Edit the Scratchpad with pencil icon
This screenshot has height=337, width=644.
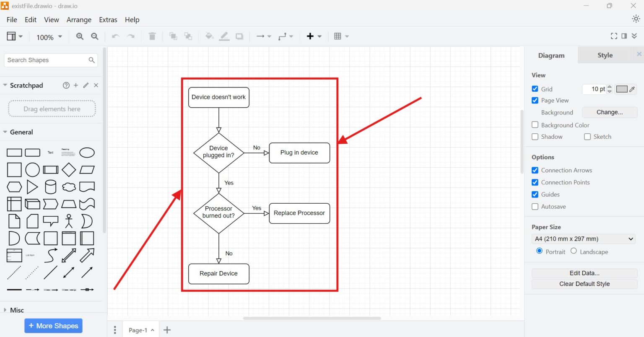(x=86, y=85)
